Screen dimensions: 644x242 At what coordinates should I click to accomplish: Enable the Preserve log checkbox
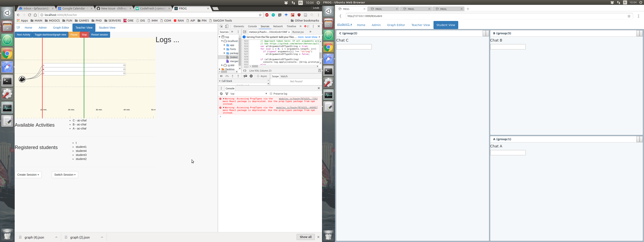271,93
